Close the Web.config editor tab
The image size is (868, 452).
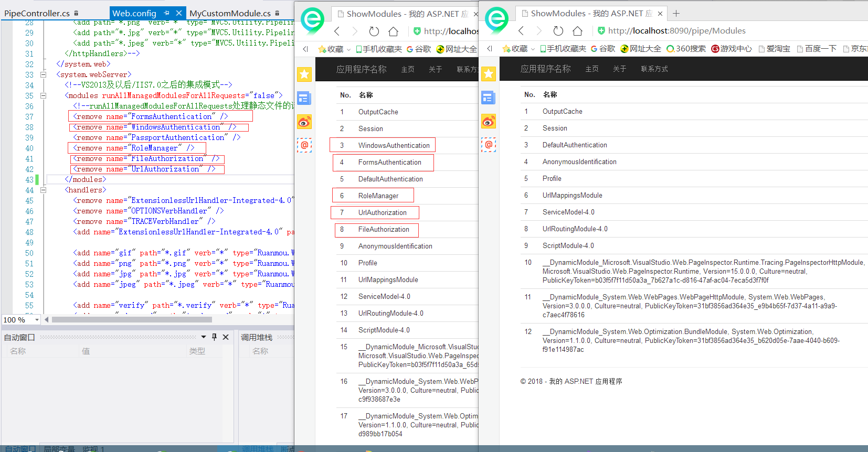179,13
